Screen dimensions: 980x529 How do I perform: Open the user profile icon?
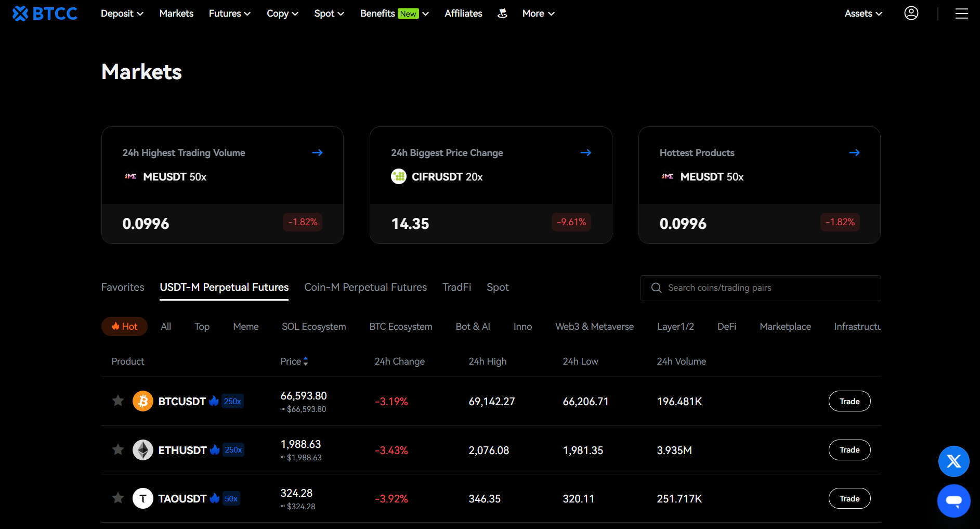(911, 13)
